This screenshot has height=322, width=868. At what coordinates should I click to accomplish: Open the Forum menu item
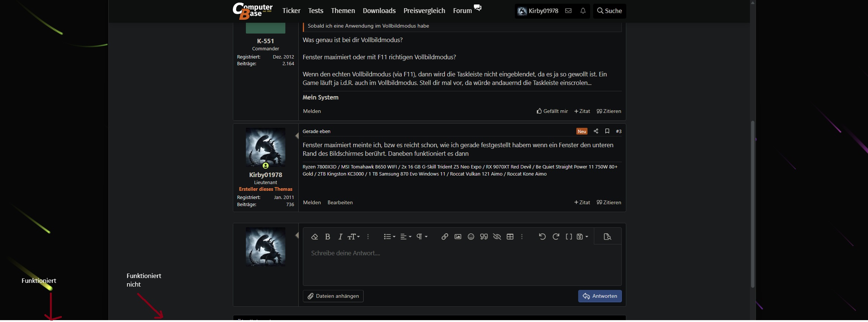click(462, 11)
